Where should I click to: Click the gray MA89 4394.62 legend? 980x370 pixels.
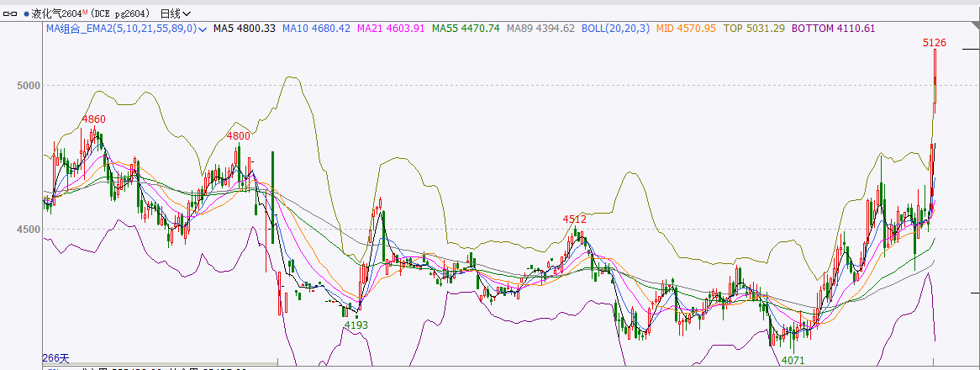[x=540, y=28]
